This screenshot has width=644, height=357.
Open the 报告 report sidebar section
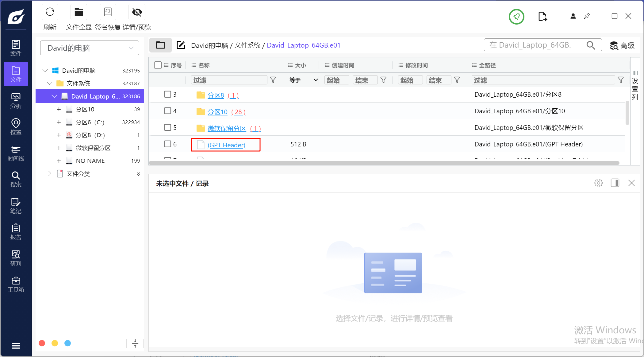pyautogui.click(x=16, y=232)
